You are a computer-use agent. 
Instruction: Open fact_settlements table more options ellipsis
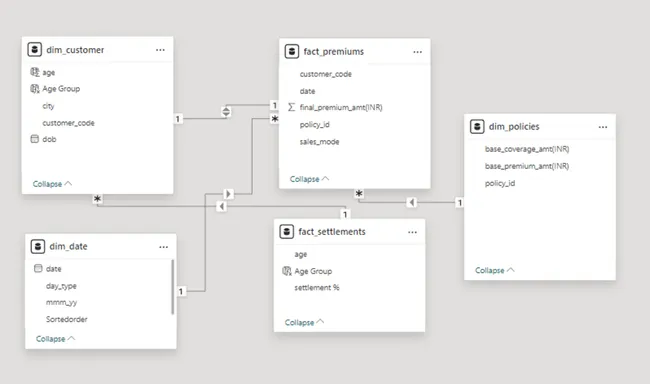coord(412,232)
